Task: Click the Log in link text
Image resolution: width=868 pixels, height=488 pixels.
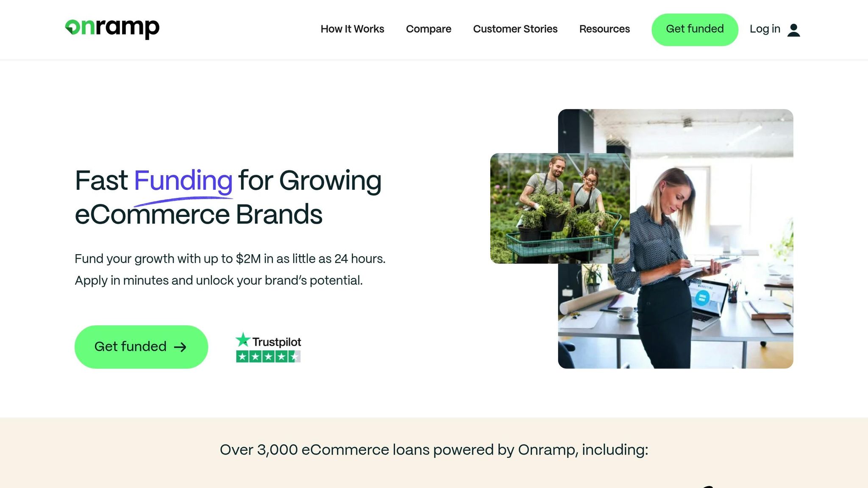Action: pyautogui.click(x=765, y=29)
